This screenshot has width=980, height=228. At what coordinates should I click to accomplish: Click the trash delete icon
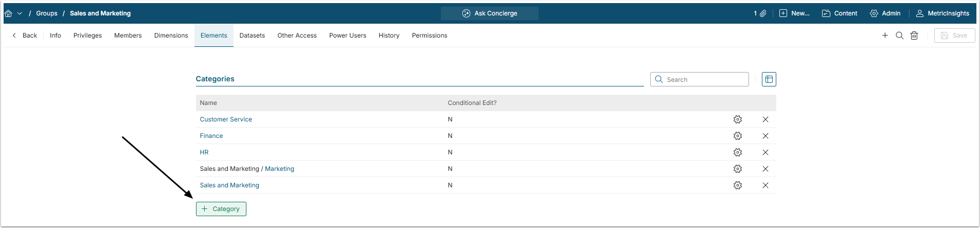914,36
